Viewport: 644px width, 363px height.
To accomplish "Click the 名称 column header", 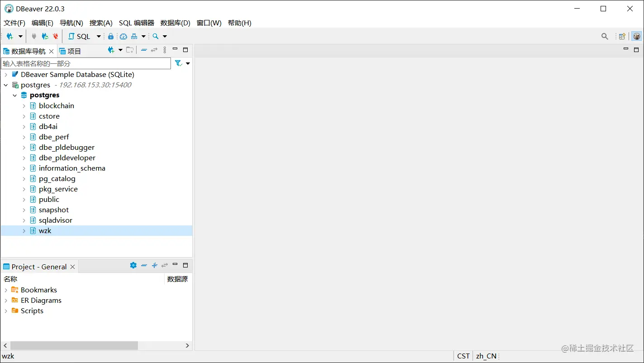I will [x=83, y=279].
